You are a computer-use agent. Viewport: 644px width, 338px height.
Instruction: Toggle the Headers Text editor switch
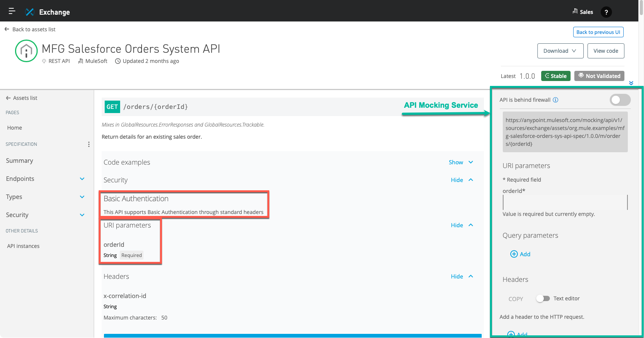543,298
